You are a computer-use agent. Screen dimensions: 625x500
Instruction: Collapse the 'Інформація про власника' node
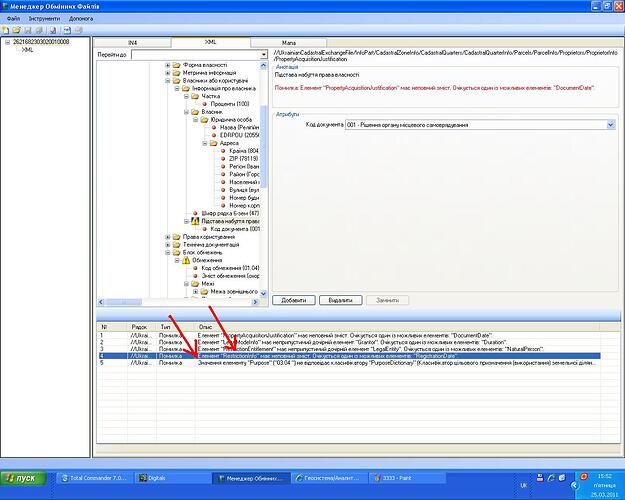click(x=177, y=89)
